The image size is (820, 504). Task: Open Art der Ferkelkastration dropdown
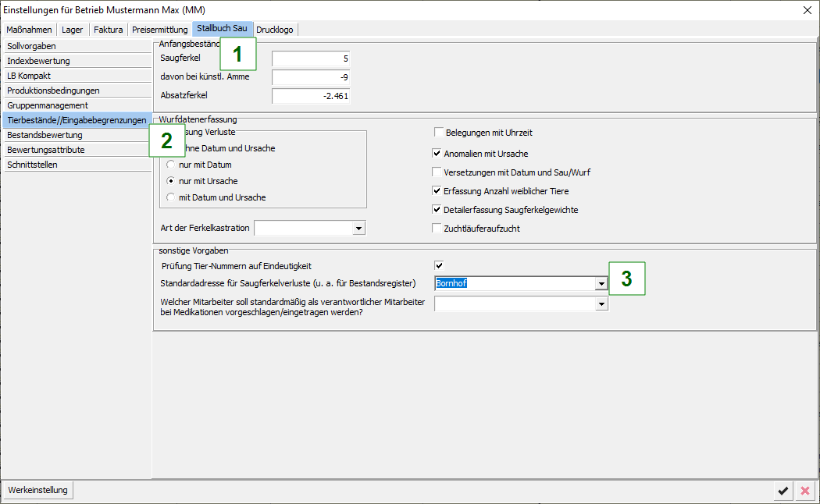point(358,228)
